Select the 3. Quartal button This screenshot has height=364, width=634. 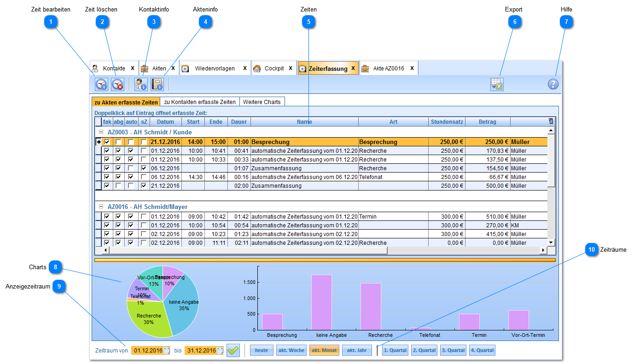(x=453, y=351)
